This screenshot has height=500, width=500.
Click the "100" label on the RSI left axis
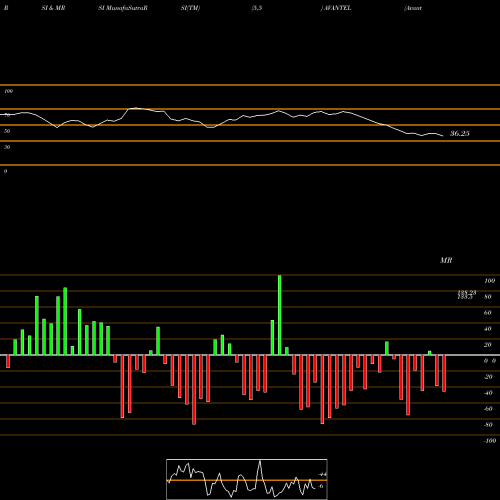coord(8,91)
